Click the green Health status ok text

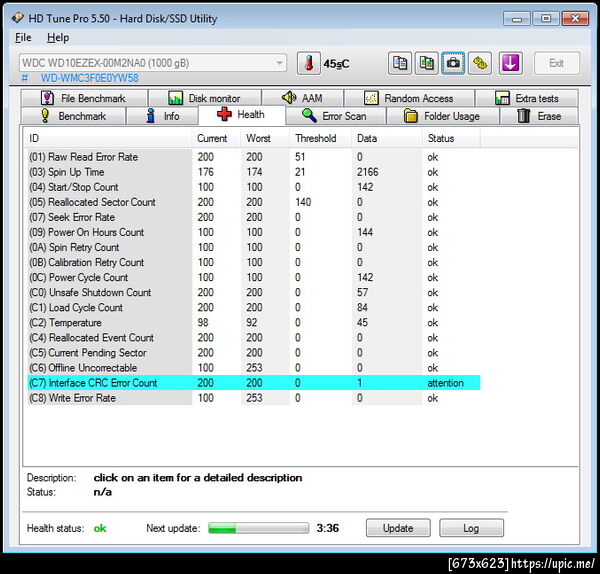(x=100, y=528)
